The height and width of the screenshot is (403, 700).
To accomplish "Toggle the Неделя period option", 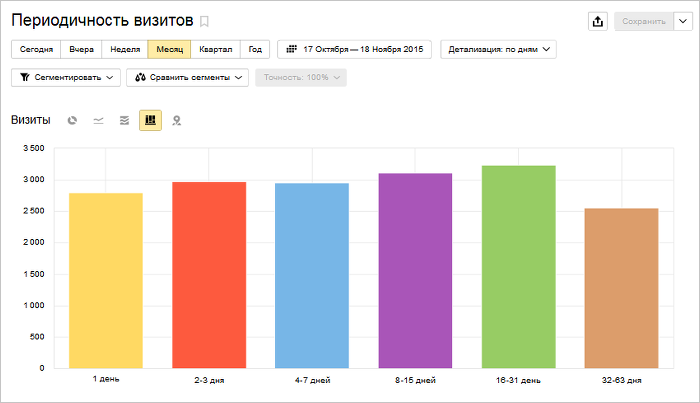I will [124, 49].
